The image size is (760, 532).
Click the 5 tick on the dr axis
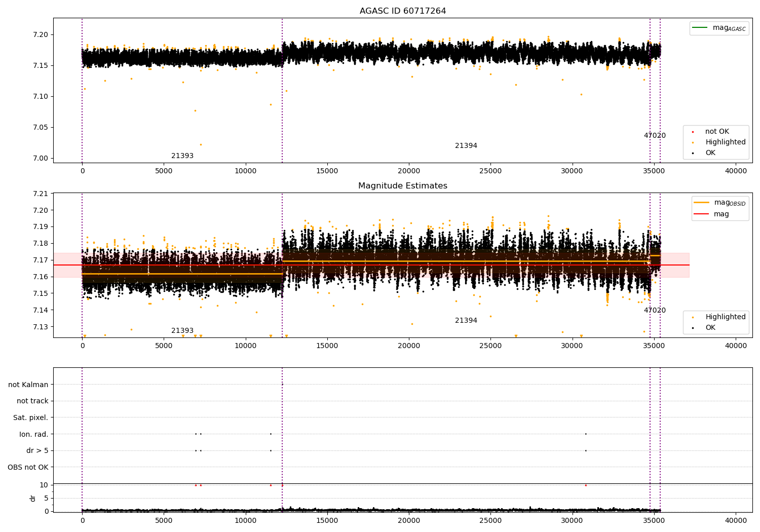click(x=47, y=498)
